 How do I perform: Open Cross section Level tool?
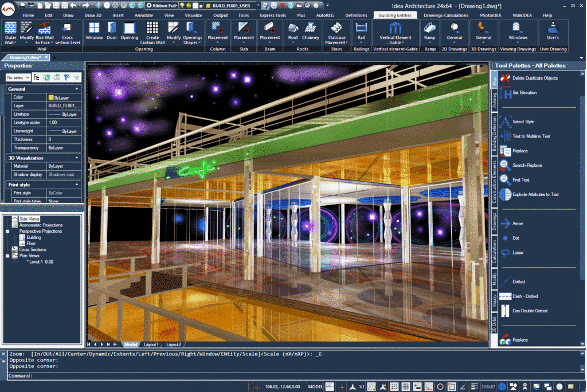[x=68, y=33]
